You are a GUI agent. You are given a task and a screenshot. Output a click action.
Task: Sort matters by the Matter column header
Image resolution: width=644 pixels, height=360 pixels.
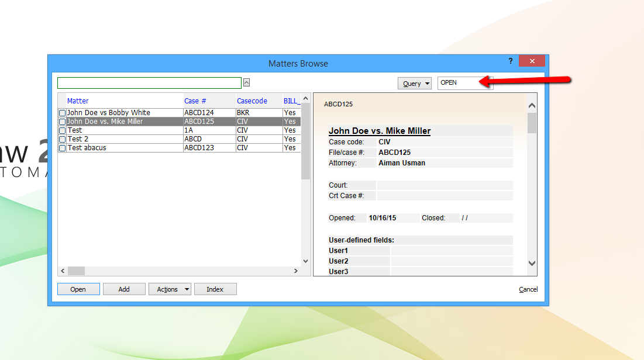point(78,101)
